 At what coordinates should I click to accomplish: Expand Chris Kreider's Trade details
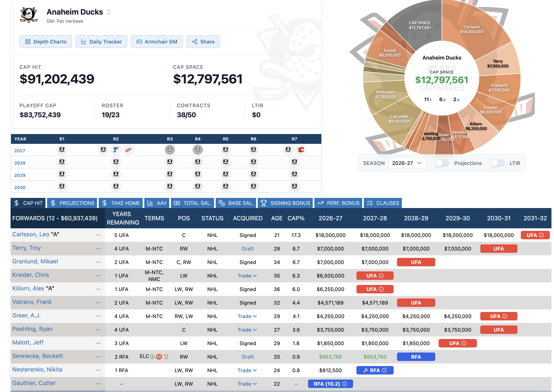click(247, 276)
